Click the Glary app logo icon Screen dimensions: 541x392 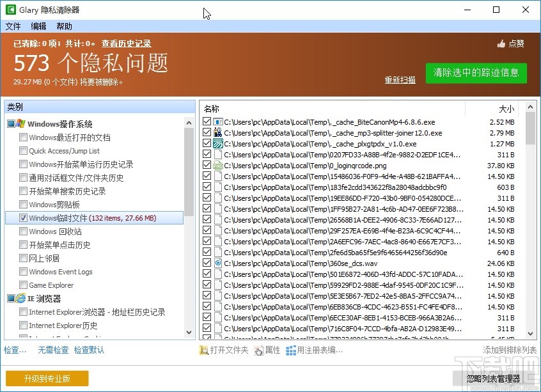pos(10,10)
